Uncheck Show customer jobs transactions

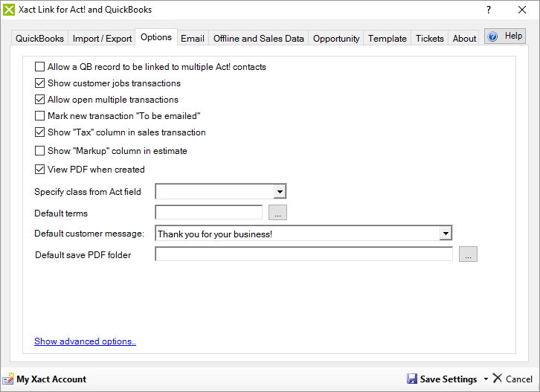click(x=39, y=83)
